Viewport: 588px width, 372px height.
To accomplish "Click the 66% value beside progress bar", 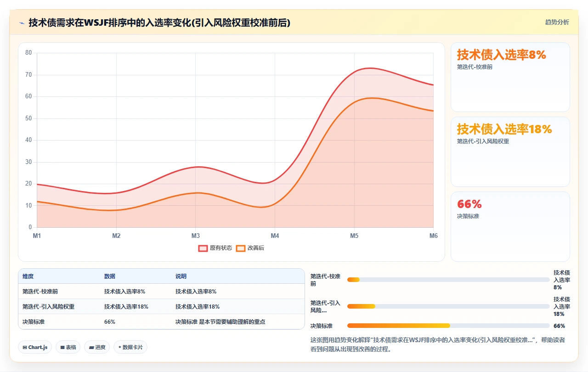I will (x=559, y=326).
